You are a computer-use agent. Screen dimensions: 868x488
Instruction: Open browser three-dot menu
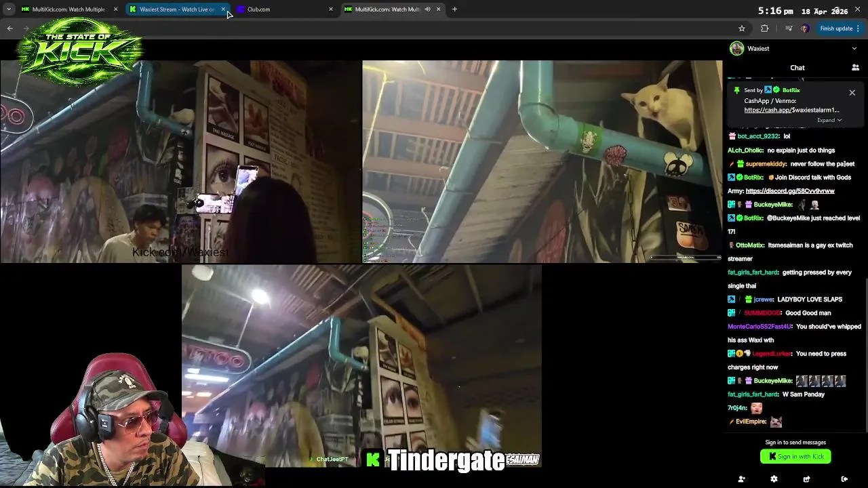pyautogui.click(x=858, y=28)
